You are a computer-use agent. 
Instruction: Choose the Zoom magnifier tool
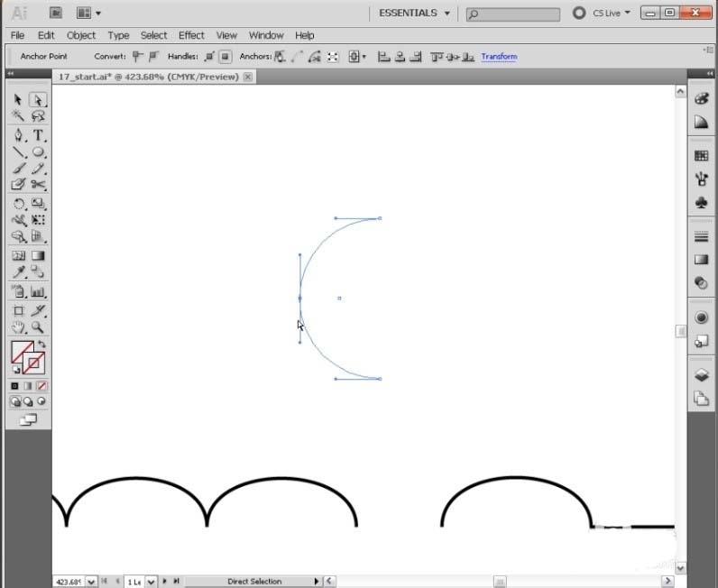coord(38,327)
